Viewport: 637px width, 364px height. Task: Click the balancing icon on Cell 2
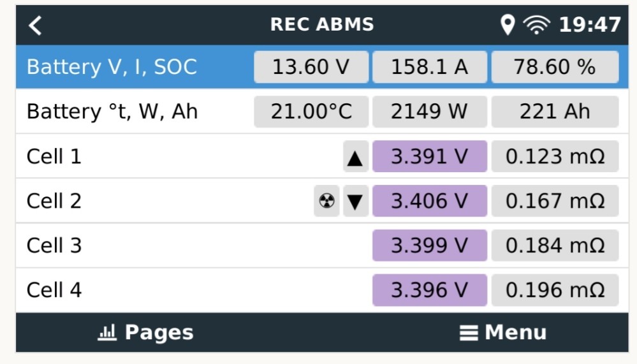[326, 201]
